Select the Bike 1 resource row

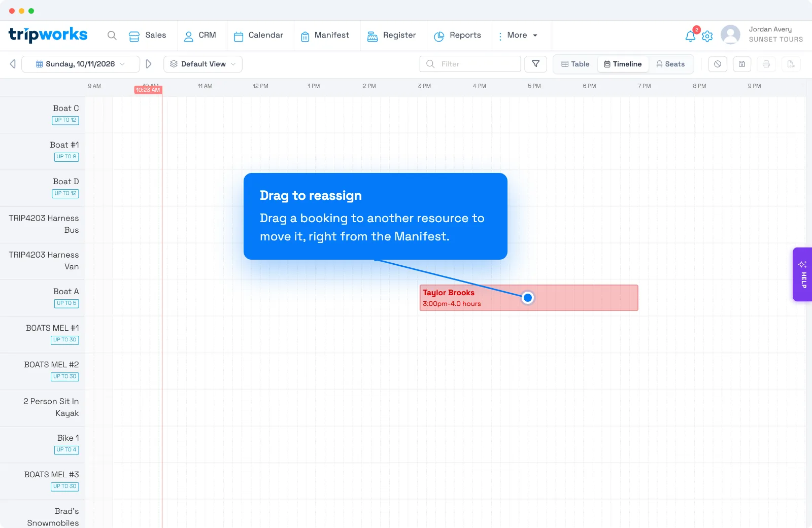tap(43, 444)
